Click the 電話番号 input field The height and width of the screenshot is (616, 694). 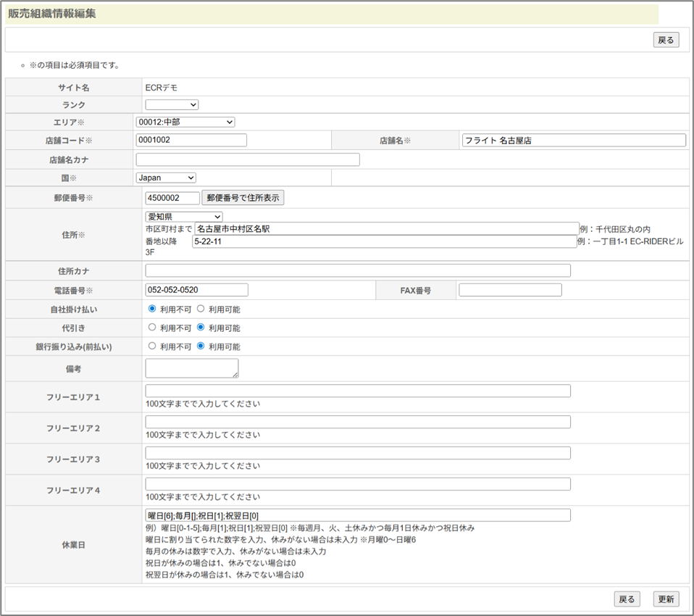point(196,290)
